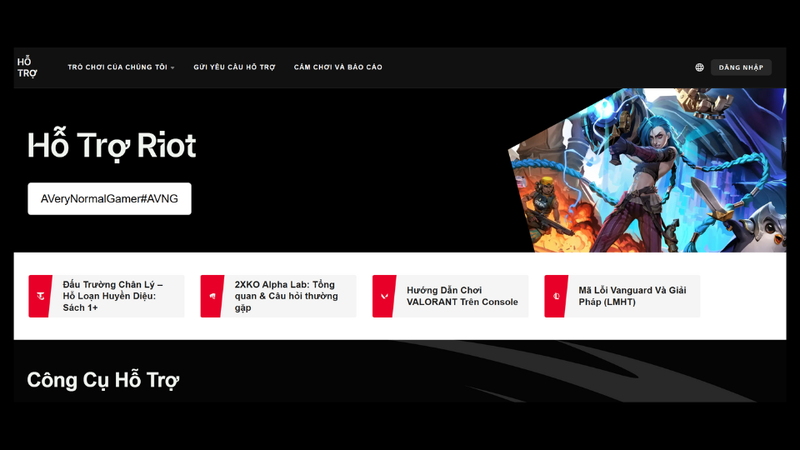
Task: Click the AVeryNormalGamer#AVNG field
Action: 109,198
